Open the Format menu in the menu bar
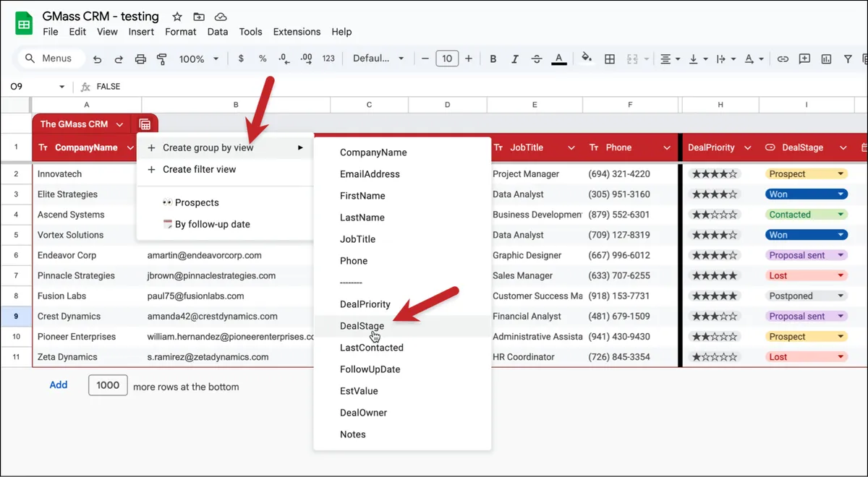 [181, 32]
